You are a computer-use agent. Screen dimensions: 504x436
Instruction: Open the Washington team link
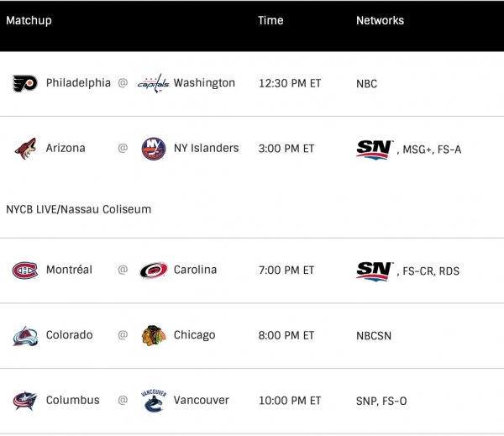coord(204,83)
